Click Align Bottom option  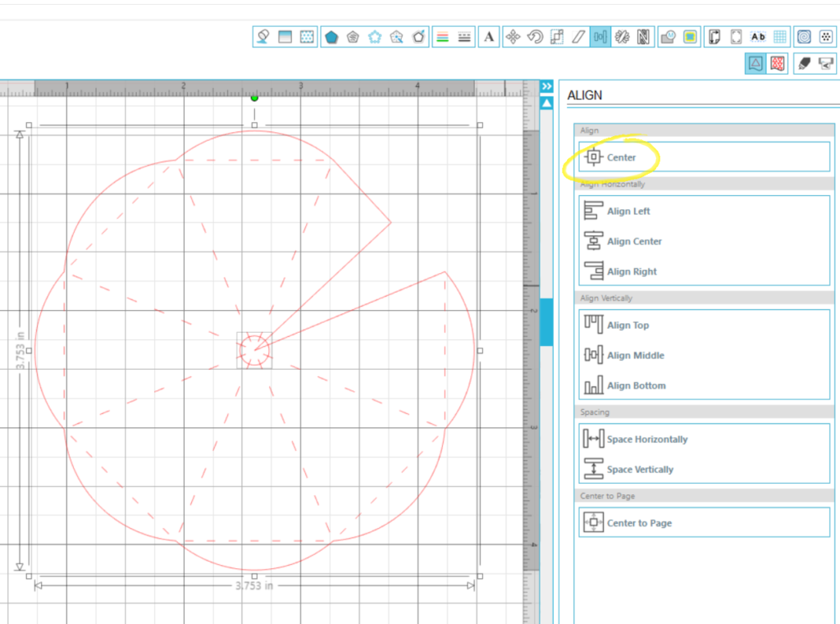pyautogui.click(x=636, y=386)
